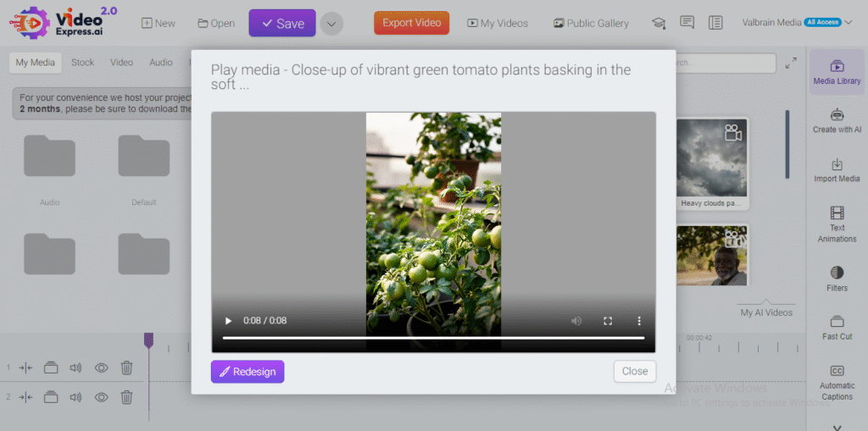Select the old man video thumbnail

coord(711,255)
